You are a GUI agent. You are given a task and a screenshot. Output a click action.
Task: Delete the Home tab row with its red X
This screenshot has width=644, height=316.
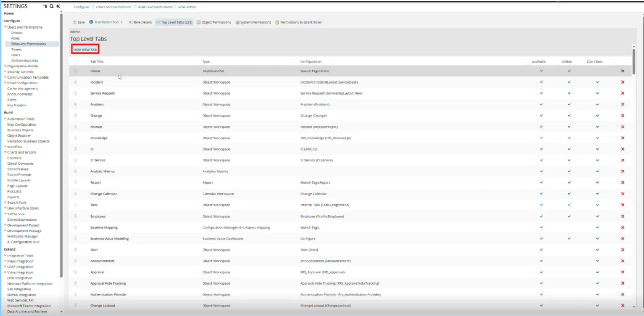(x=623, y=71)
